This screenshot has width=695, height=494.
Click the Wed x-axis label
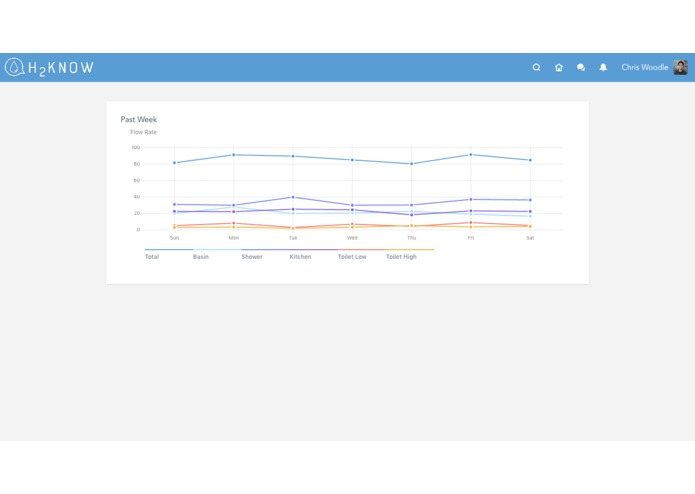pyautogui.click(x=352, y=238)
